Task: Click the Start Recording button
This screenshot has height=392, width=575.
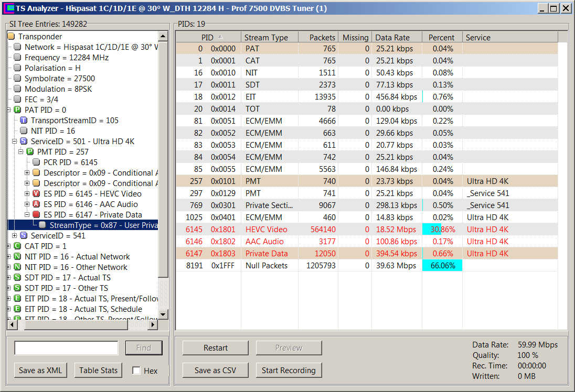Action: click(289, 371)
